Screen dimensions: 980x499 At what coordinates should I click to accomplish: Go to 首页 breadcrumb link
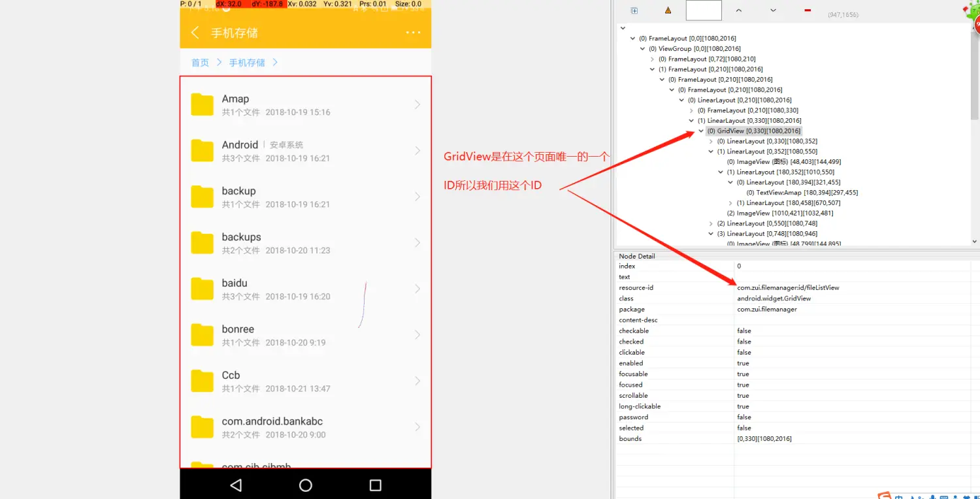[x=200, y=63]
